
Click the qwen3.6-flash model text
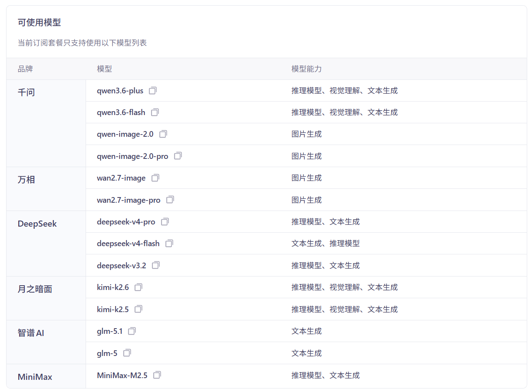(121, 112)
